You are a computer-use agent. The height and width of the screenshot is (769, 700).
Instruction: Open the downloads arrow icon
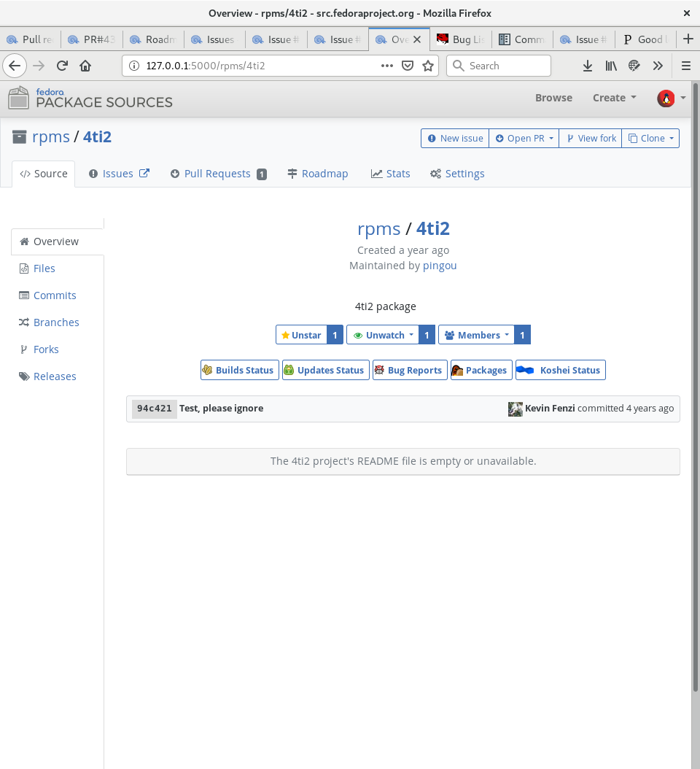[x=587, y=66]
